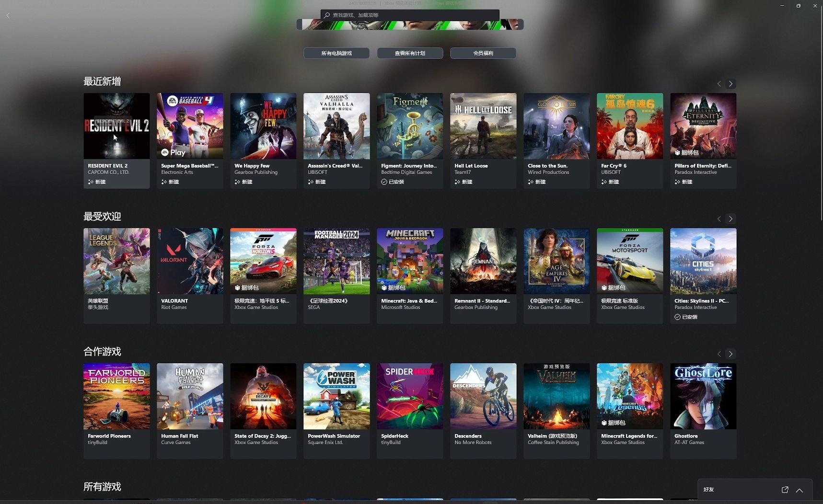Show previous page of 合作游戏 row
This screenshot has width=823, height=504.
(719, 354)
